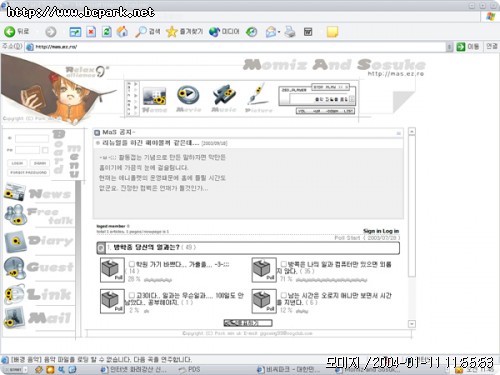Check poll option 방콕은 나의 일과
The image size is (500, 375).
[x=283, y=265]
